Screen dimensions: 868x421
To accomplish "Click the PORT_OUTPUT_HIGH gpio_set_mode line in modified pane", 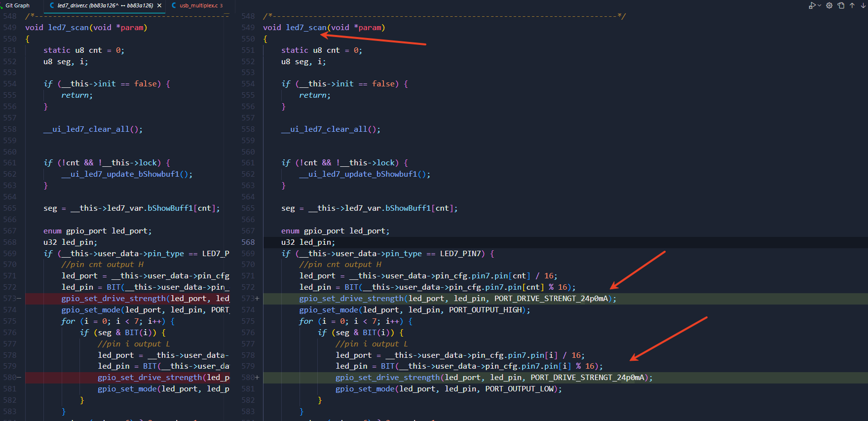I will [x=415, y=310].
